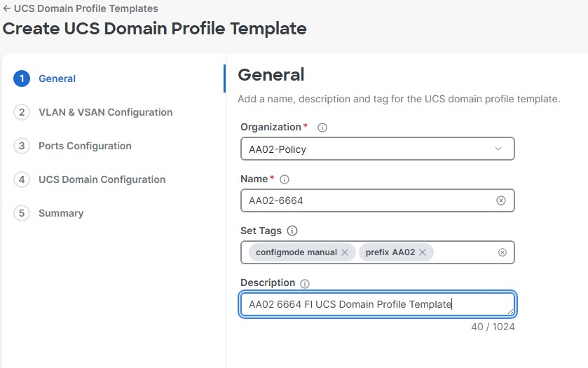Select the General step
The image size is (588, 368).
coord(57,79)
